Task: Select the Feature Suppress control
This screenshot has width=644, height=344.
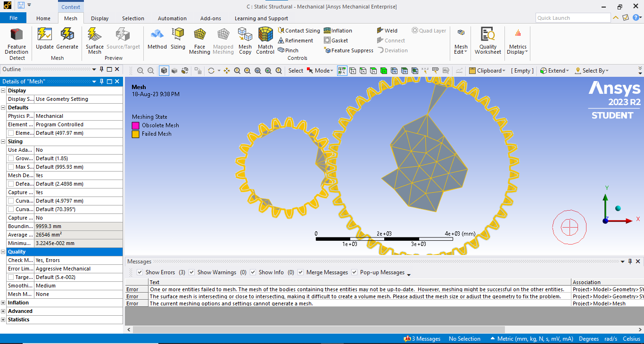Action: pos(348,50)
